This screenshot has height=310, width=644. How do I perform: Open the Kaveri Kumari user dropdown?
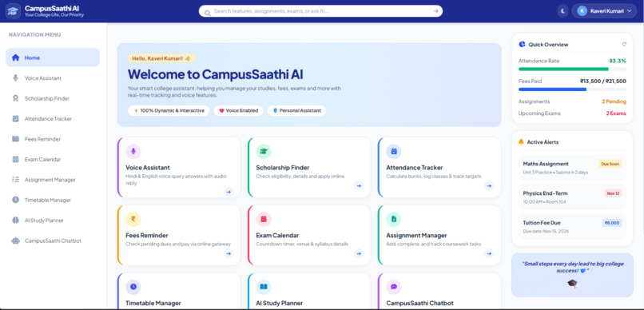(604, 11)
